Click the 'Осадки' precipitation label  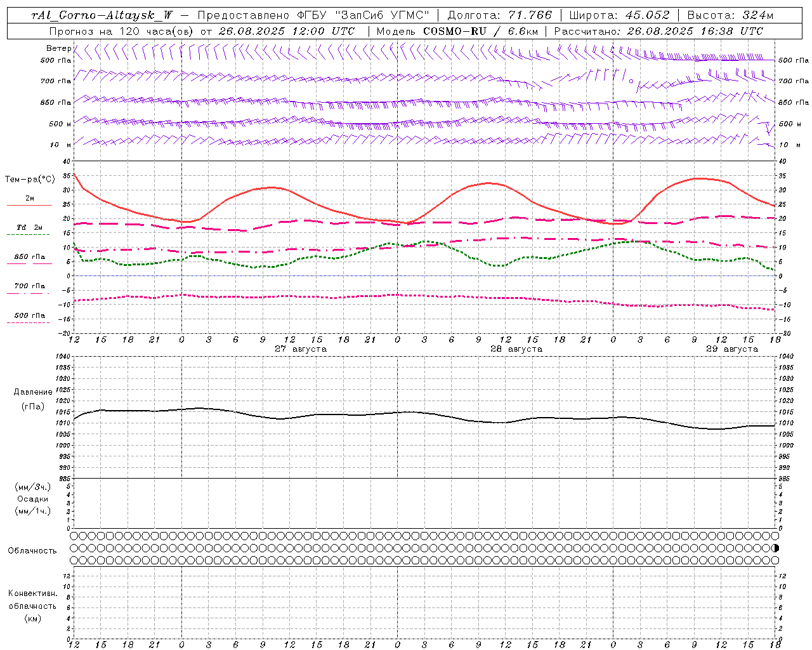[33, 499]
